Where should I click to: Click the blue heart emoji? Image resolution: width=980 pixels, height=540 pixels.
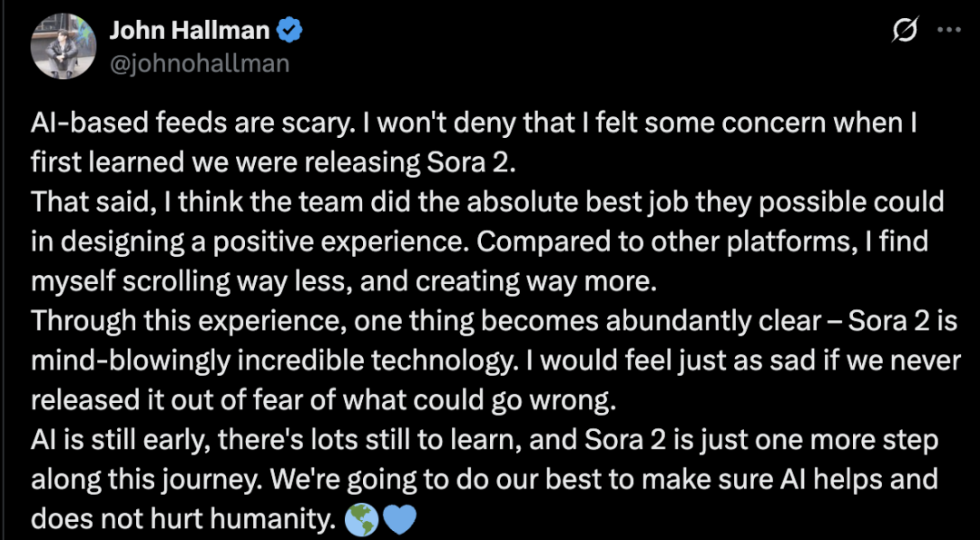[398, 518]
